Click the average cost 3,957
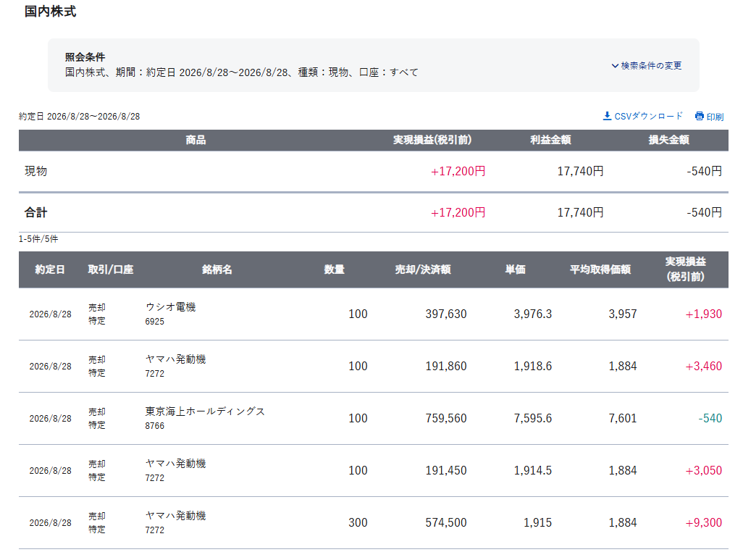 click(x=623, y=314)
